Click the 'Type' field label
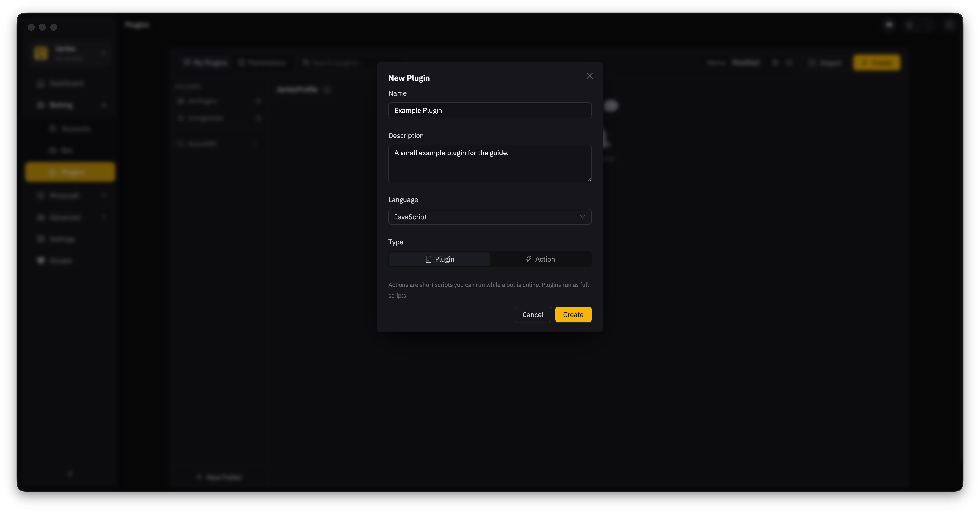 tap(396, 242)
